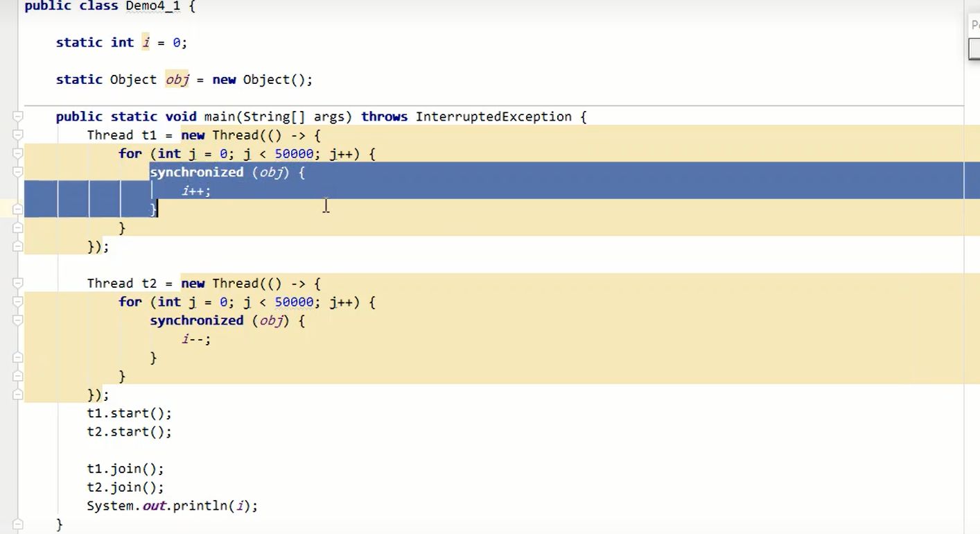Viewport: 980px width, 534px height.
Task: Click the i-- statement in thread t2
Action: pos(195,338)
